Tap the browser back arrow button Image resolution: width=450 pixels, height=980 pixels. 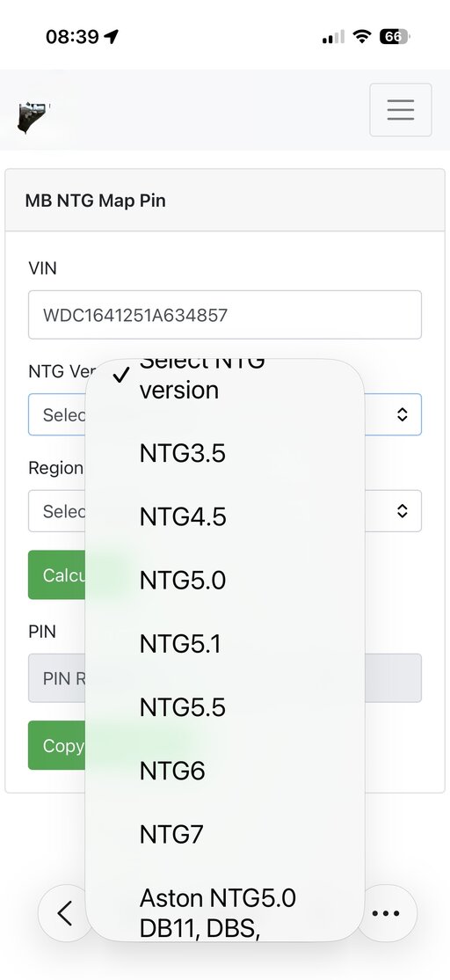64,913
